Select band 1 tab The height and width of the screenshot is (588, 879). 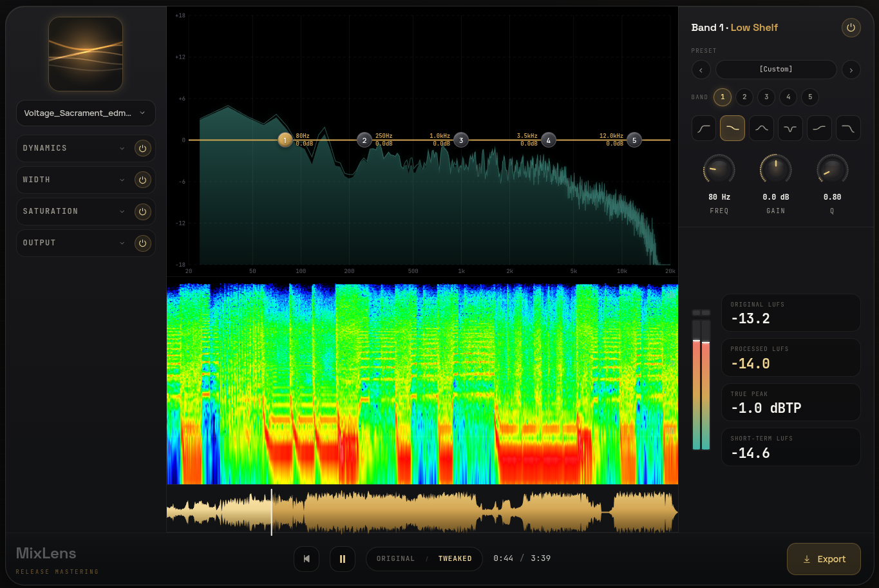(723, 97)
